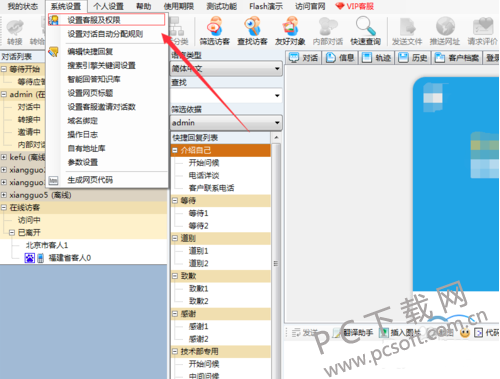Open 搜索引擎关键词设置 menu entry
The width and height of the screenshot is (500, 379).
point(101,65)
